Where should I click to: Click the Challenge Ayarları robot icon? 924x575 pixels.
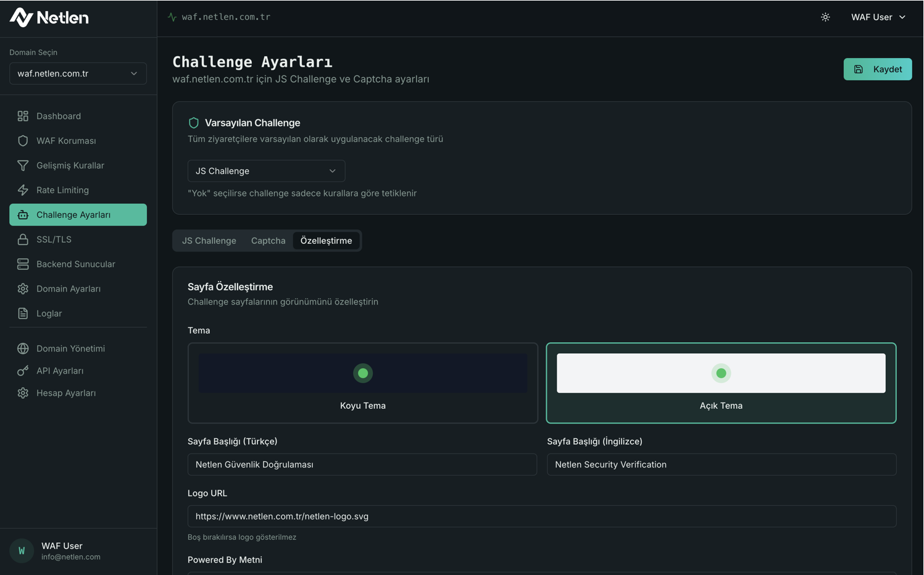point(23,215)
